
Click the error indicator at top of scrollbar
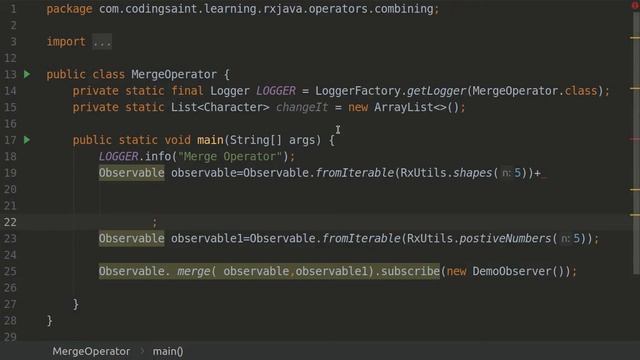coord(635,5)
